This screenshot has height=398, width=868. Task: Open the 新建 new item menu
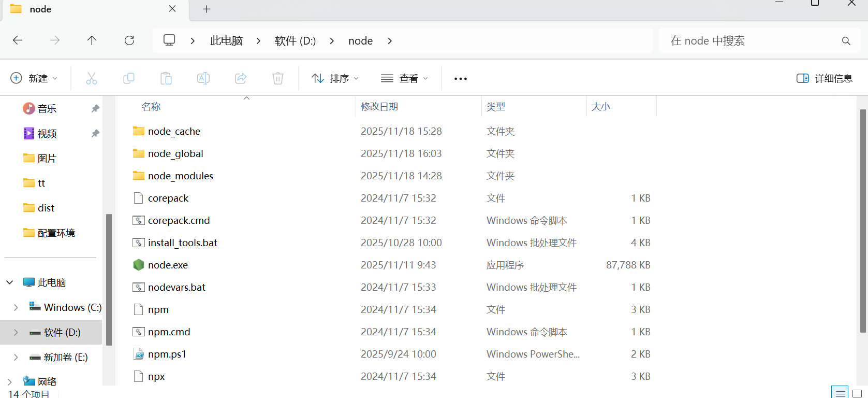(x=34, y=78)
